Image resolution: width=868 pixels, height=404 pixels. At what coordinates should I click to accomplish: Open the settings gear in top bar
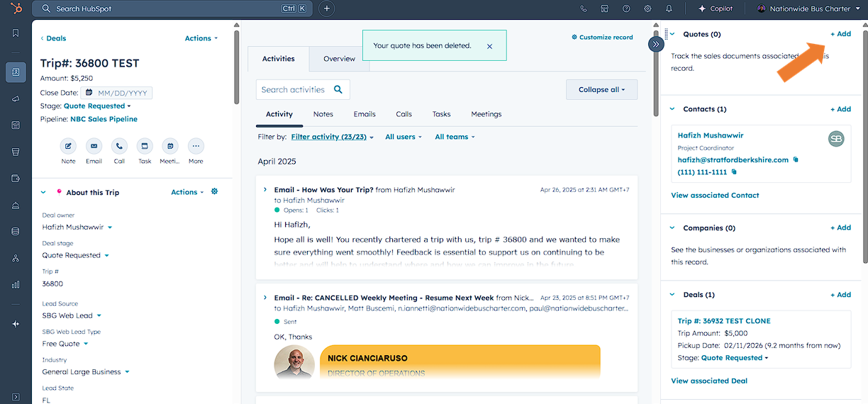[x=647, y=9]
